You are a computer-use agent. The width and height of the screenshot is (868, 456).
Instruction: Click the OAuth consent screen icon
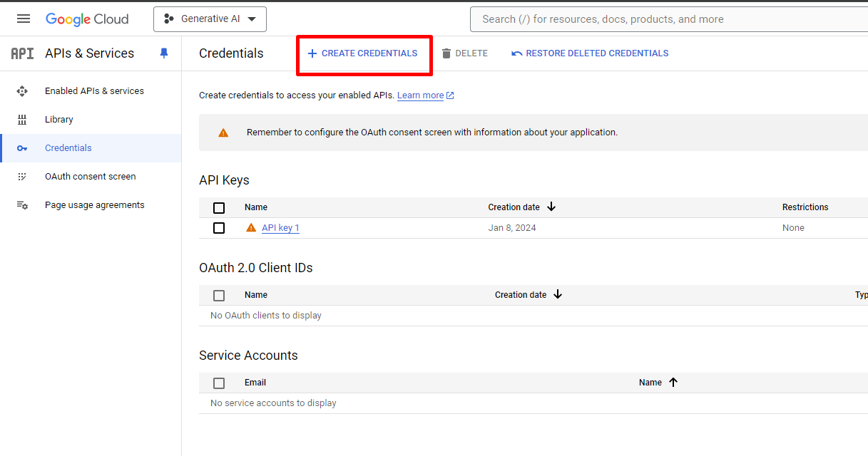[x=22, y=177]
